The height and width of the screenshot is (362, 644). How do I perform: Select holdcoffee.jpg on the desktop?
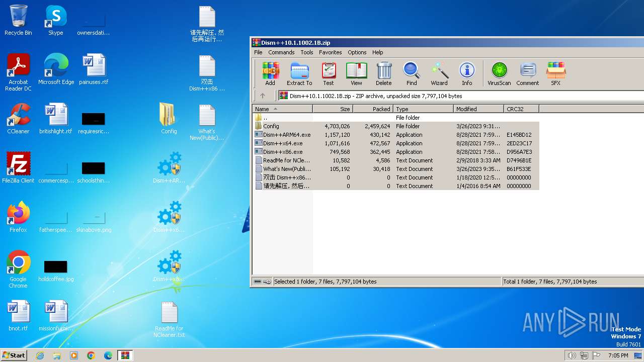point(56,271)
